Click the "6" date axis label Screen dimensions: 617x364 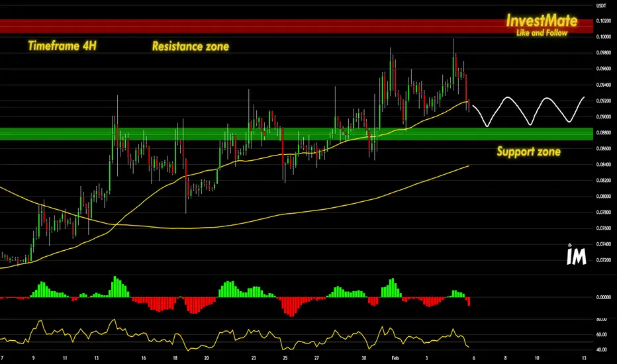(x=474, y=358)
